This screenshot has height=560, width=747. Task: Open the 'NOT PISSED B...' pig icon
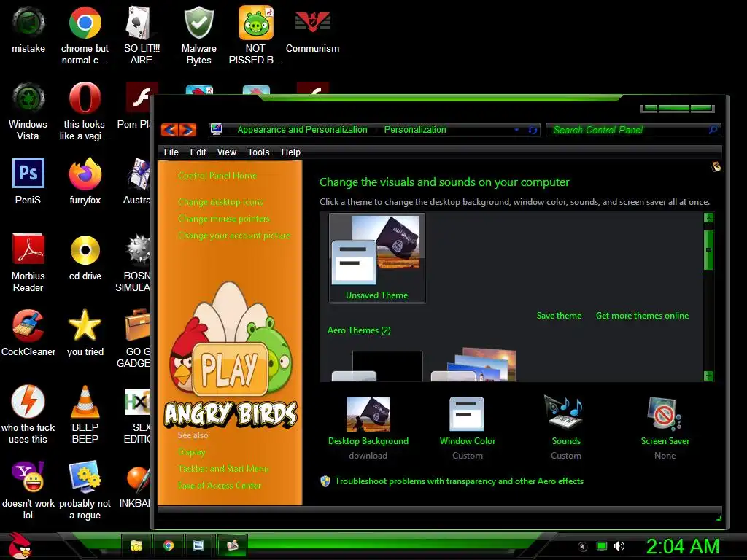click(x=255, y=35)
